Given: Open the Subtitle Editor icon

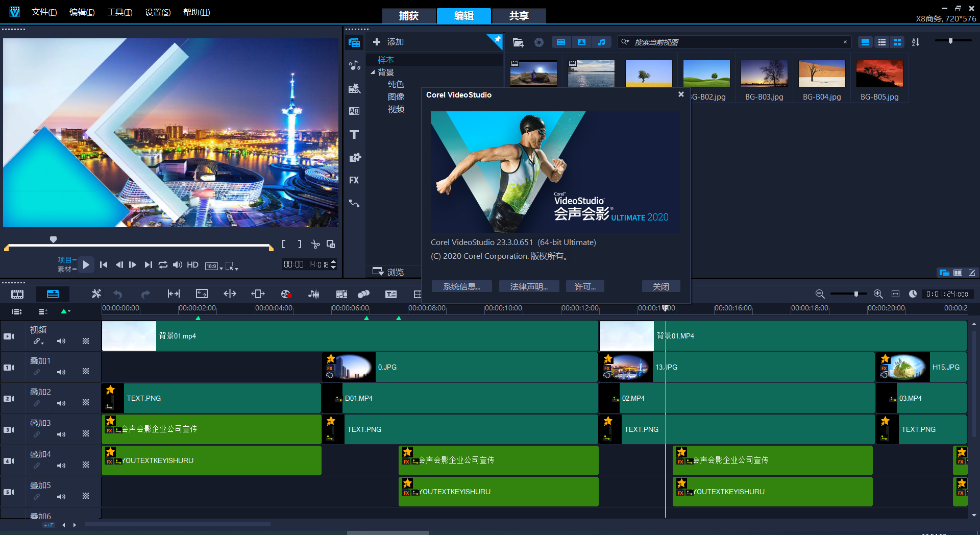Looking at the screenshot, I should point(391,294).
